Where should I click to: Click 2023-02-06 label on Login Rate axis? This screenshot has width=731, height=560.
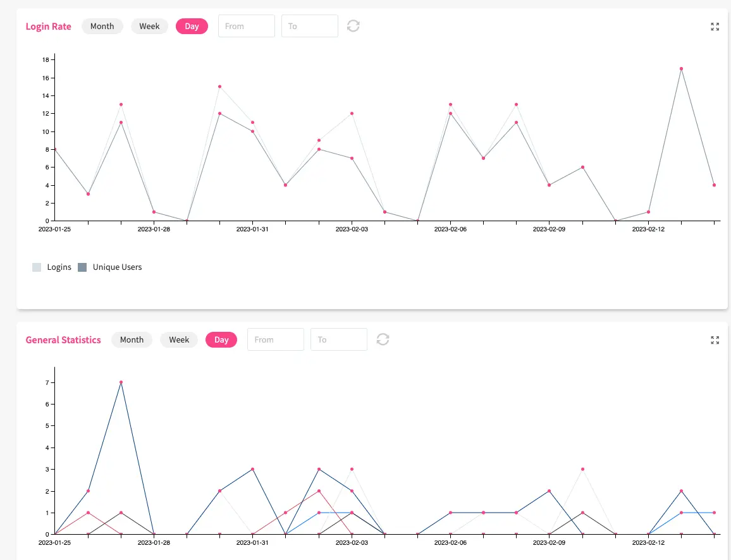pyautogui.click(x=450, y=229)
